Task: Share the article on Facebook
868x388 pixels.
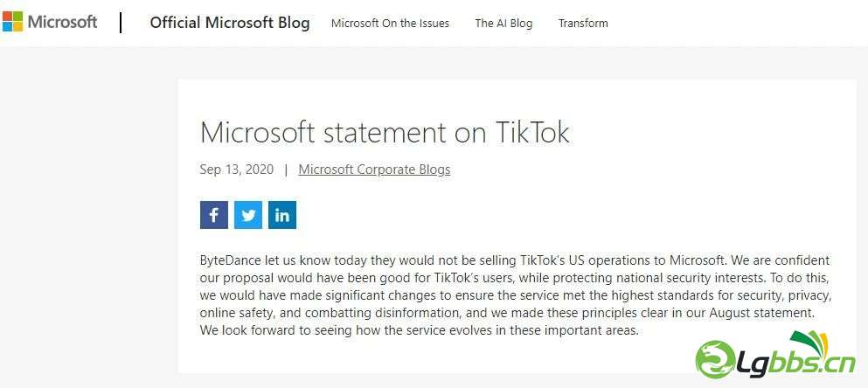Action: click(x=213, y=215)
